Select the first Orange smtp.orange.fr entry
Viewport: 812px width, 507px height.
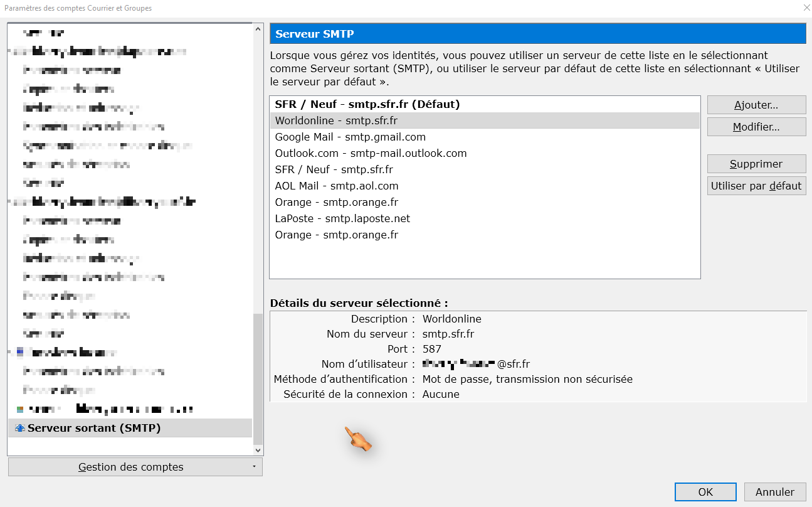[337, 201]
